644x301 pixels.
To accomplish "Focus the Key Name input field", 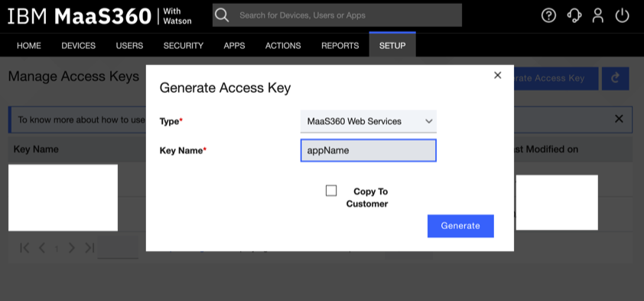I will pos(369,150).
